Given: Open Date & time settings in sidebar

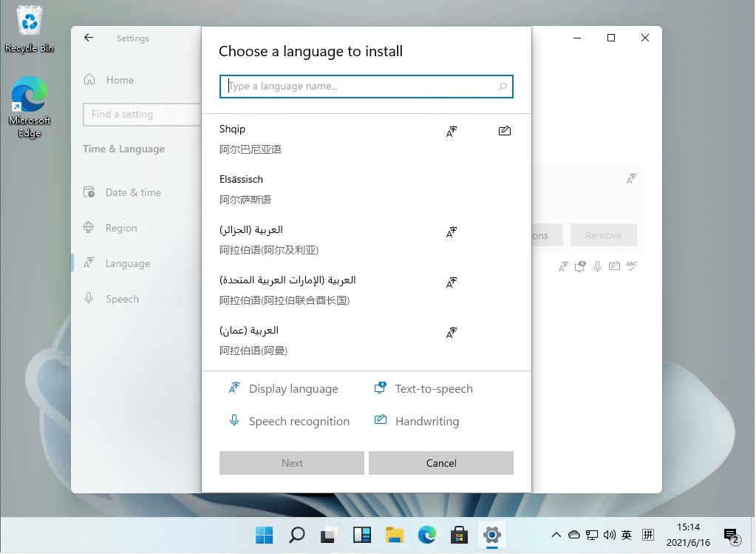Looking at the screenshot, I should (x=89, y=192).
